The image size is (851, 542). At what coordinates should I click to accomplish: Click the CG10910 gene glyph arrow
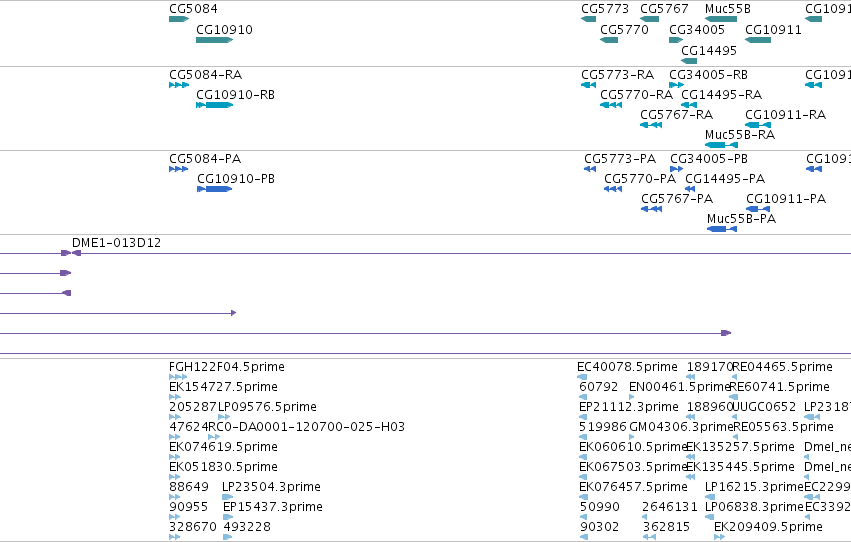point(214,40)
